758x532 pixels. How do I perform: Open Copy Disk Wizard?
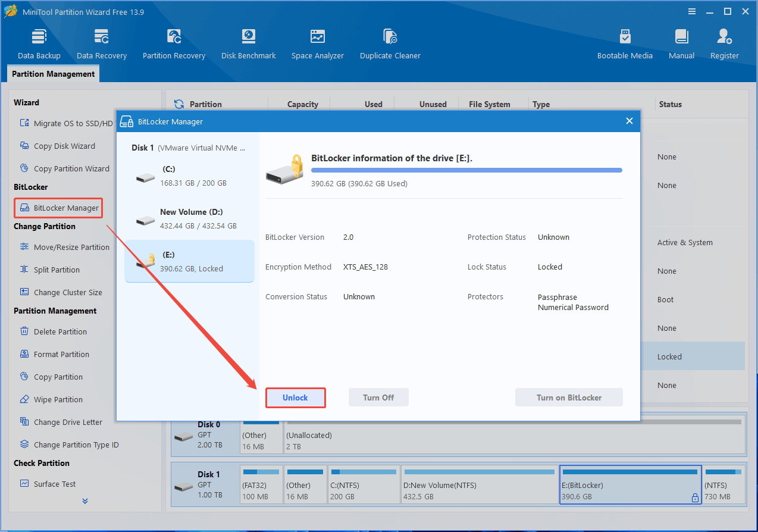[57, 146]
